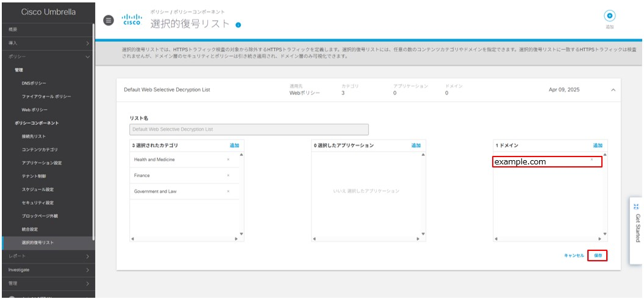644x299 pixels.
Task: Open the hamburger navigation menu
Action: [109, 20]
